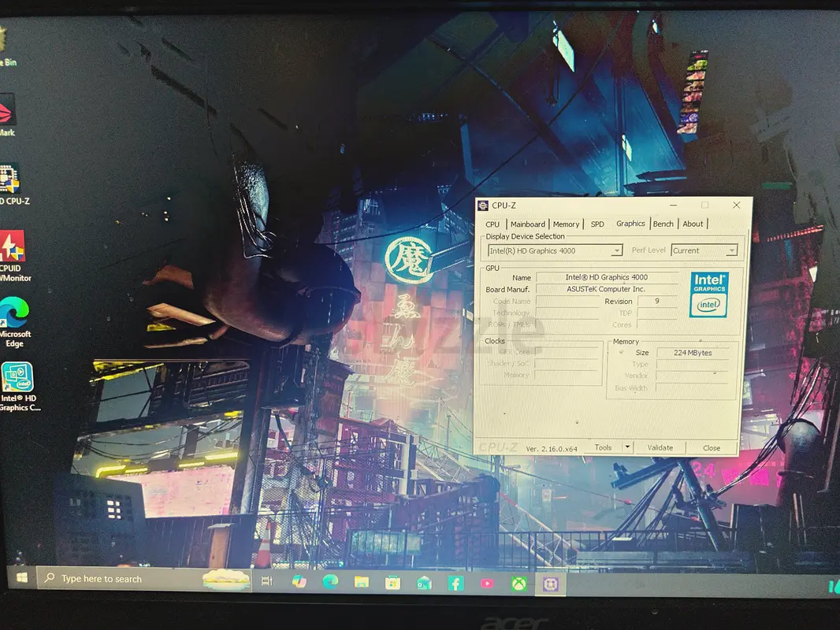The image size is (840, 630).
Task: Select the Graphics tab
Action: (x=630, y=223)
